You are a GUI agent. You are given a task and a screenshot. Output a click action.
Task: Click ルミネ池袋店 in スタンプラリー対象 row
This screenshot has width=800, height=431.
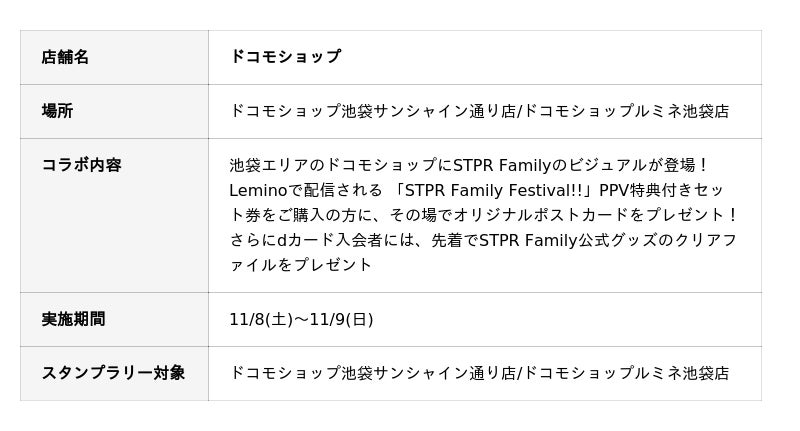682,373
